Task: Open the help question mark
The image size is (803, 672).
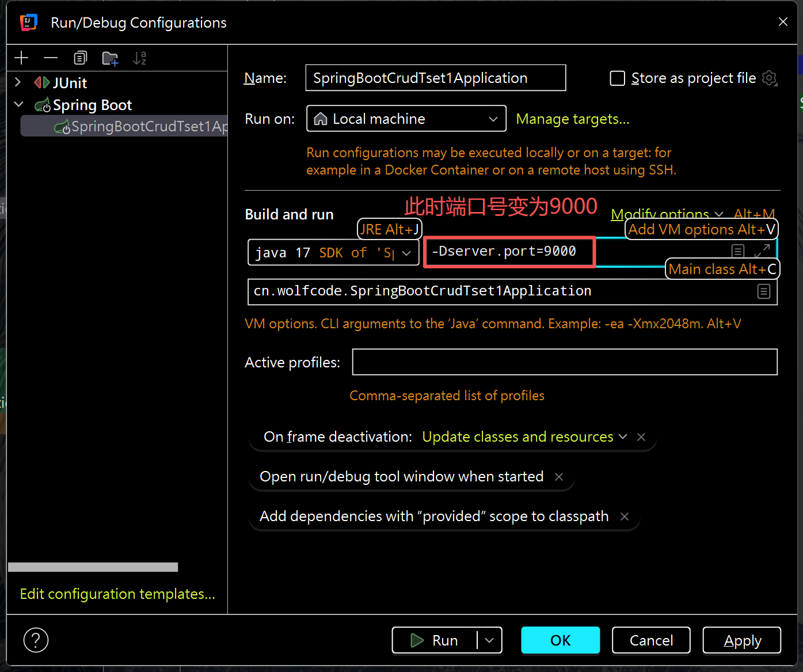Action: pos(36,640)
